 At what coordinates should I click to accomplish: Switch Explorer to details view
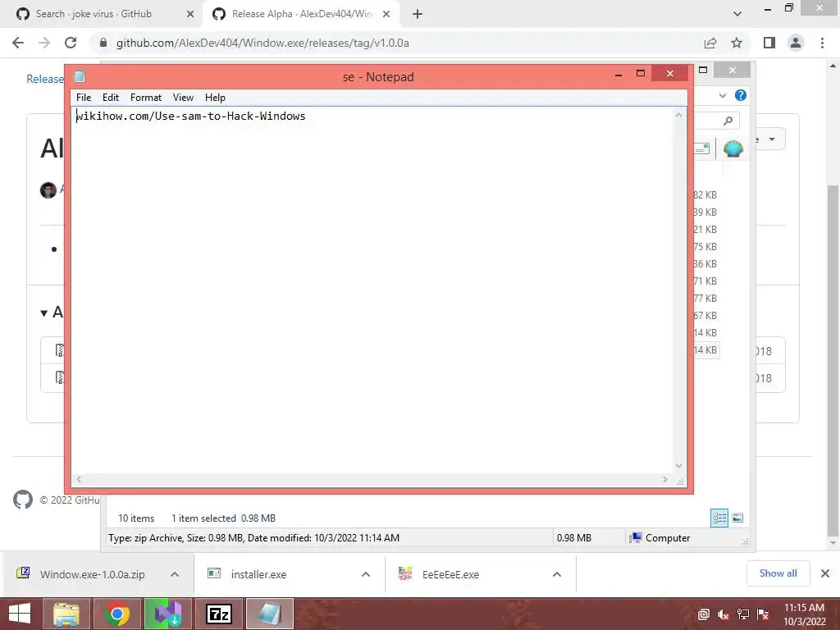coord(719,518)
